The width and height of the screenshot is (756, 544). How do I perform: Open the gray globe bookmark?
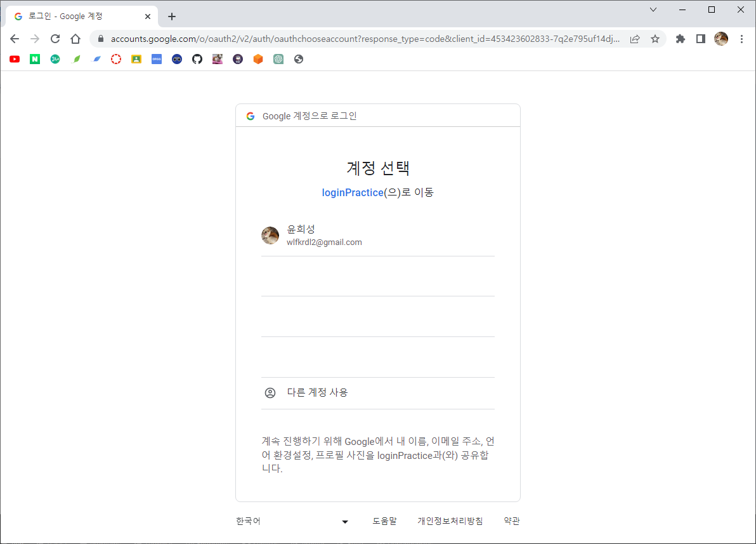coord(299,59)
